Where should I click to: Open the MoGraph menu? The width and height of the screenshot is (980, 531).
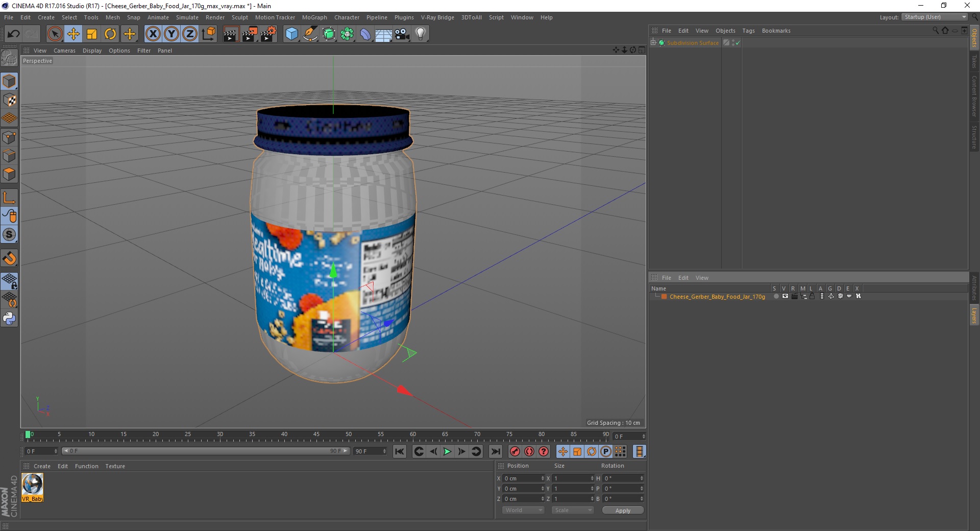point(314,17)
